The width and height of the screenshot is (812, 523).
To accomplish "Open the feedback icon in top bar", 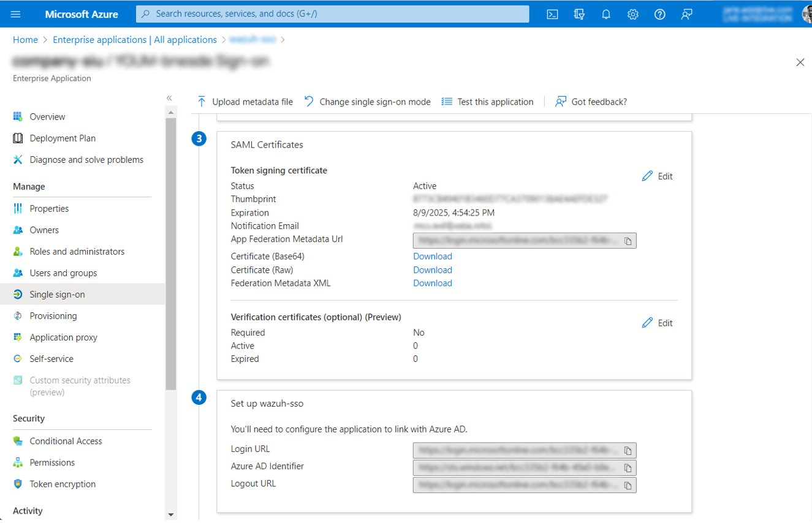I will (x=686, y=14).
